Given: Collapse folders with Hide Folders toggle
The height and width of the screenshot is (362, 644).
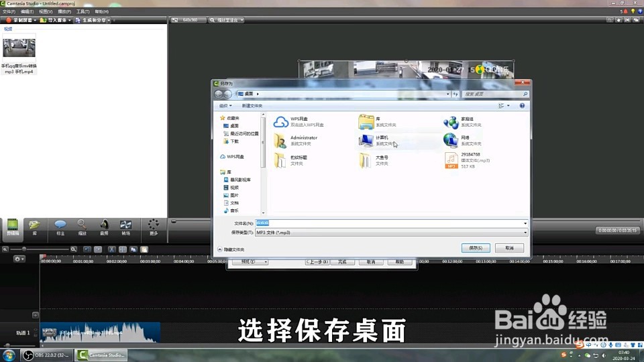Looking at the screenshot, I should coord(231,249).
